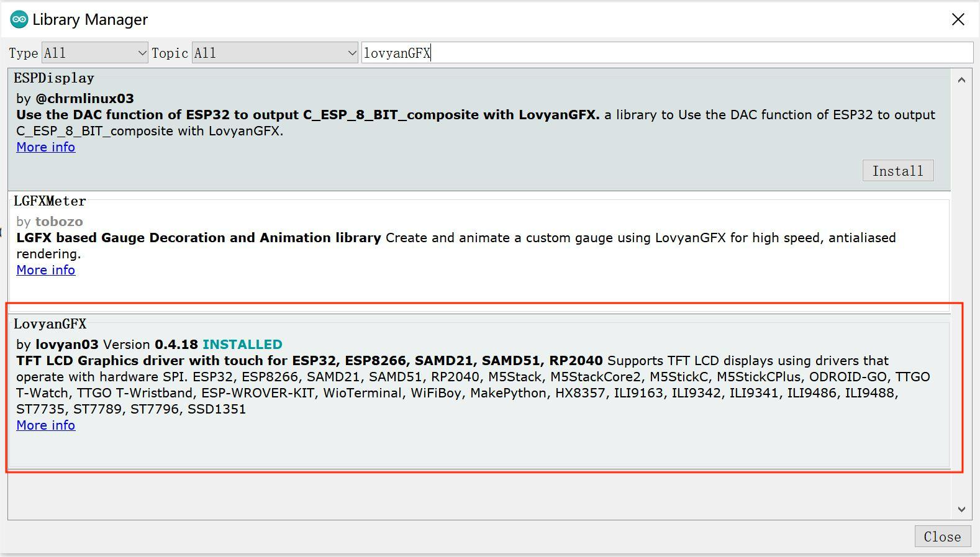Click the Close button at bottom
Viewport: 980px width, 557px height.
(x=942, y=537)
